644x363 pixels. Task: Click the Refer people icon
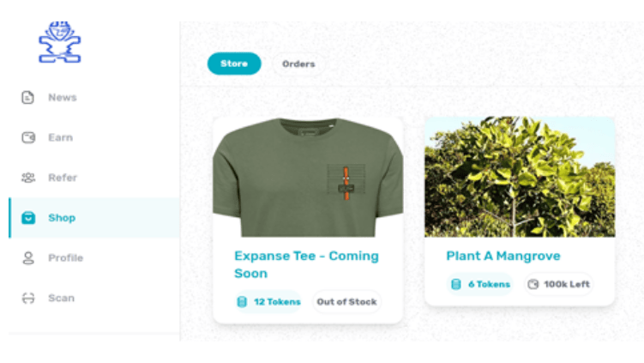click(x=28, y=178)
